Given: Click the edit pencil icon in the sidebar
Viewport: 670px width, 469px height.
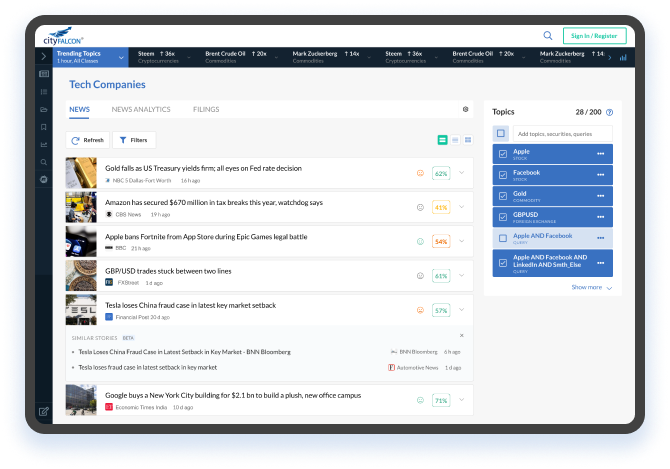Looking at the screenshot, I should click(44, 411).
